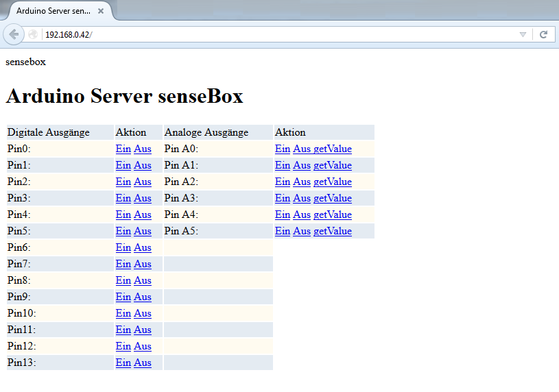This screenshot has height=392, width=559.
Task: Read Pin A0 with getValue
Action: pos(333,149)
